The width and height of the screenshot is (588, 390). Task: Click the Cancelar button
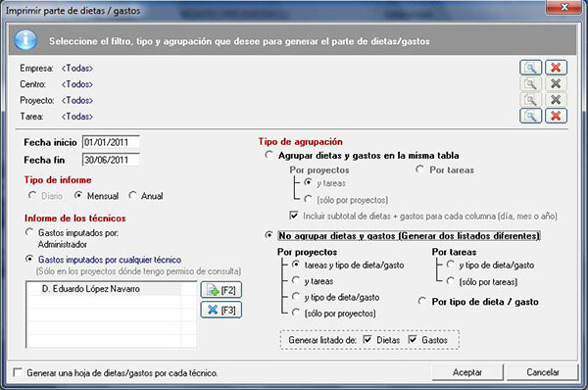543,372
